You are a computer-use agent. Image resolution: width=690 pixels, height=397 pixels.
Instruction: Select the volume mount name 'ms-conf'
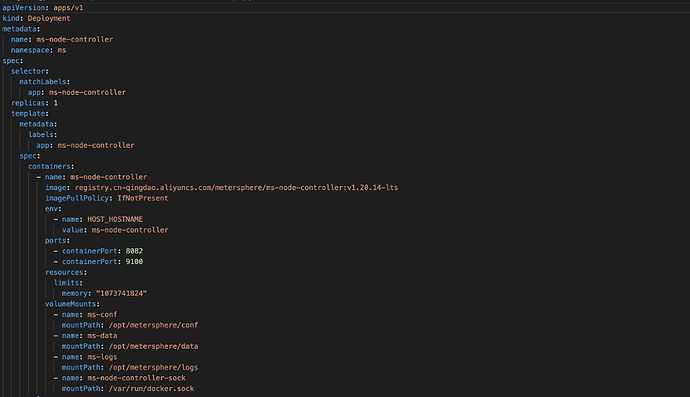pyautogui.click(x=102, y=314)
